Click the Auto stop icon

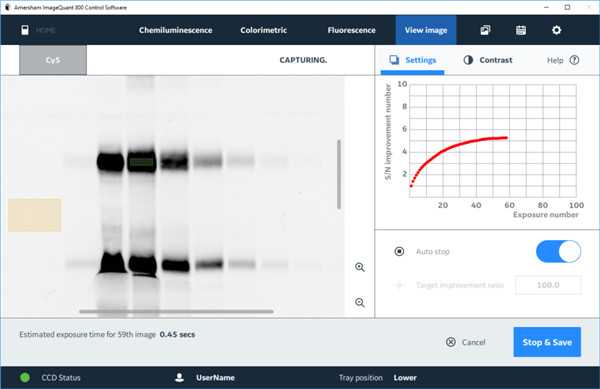399,251
